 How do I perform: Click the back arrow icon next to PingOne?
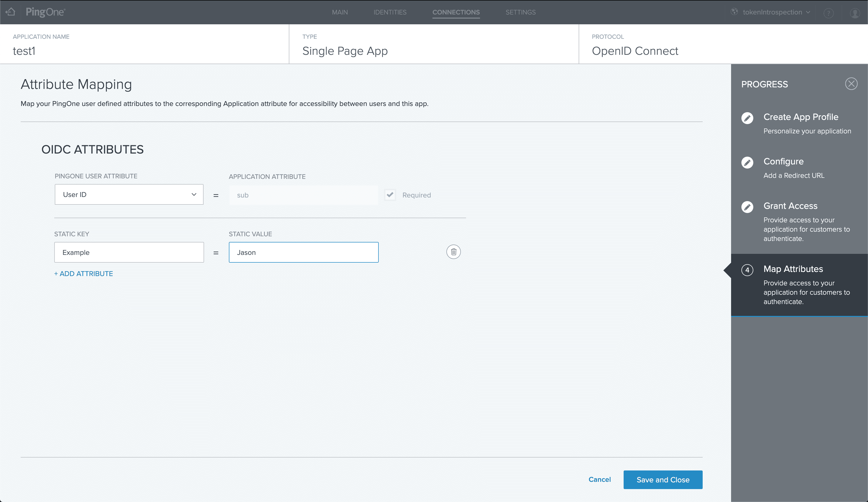[11, 12]
